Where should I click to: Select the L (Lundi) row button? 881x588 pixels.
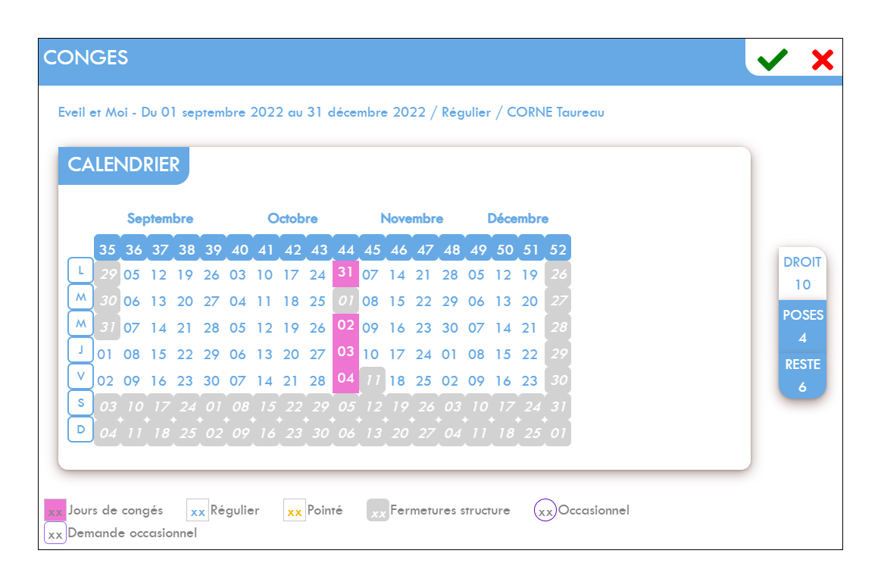81,271
